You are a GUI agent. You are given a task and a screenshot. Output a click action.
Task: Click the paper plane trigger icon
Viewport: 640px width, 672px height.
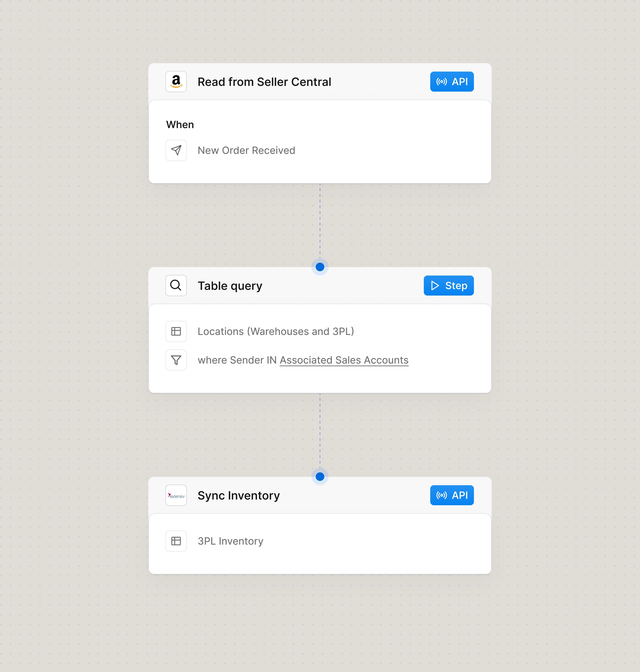(x=176, y=150)
